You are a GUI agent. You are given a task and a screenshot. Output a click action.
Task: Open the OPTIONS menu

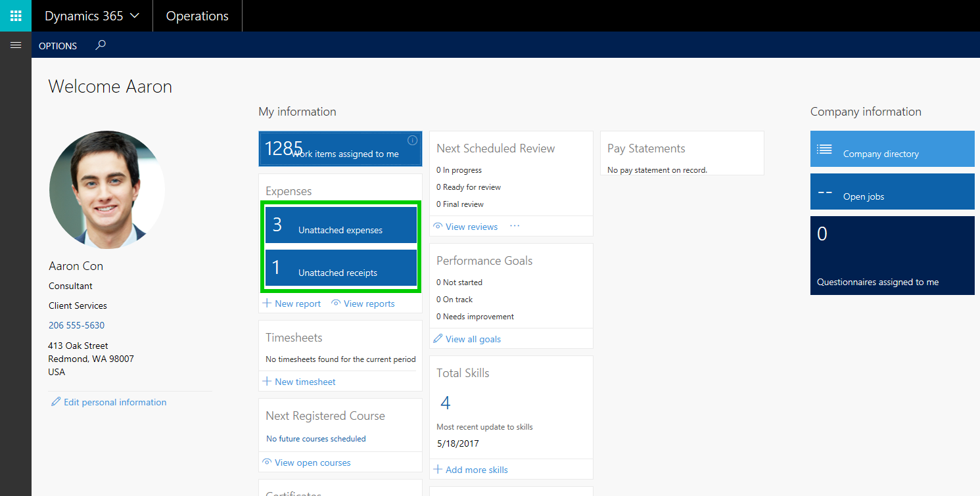(58, 46)
